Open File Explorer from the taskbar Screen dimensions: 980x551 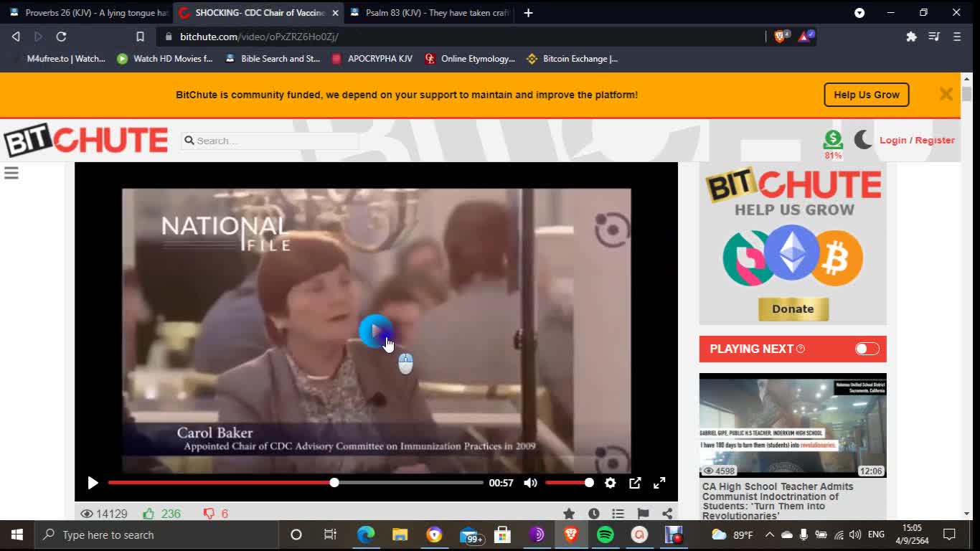tap(400, 534)
